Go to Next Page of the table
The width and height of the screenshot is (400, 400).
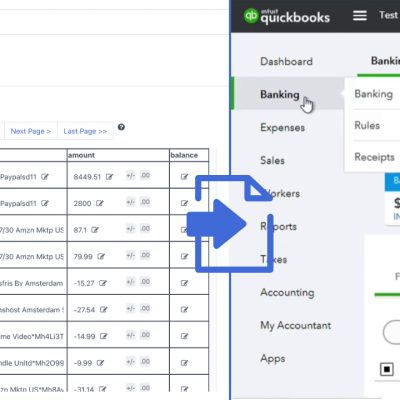[31, 131]
